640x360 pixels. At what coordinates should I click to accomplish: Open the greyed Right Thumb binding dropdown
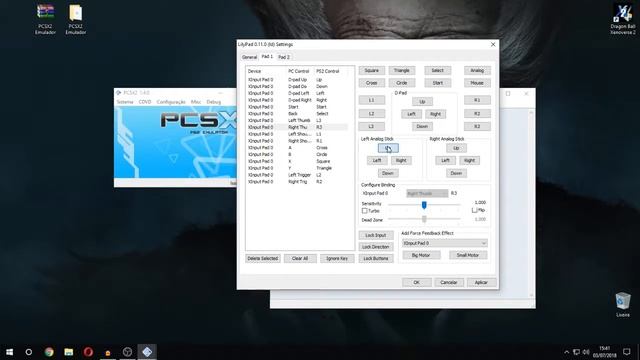coord(427,193)
